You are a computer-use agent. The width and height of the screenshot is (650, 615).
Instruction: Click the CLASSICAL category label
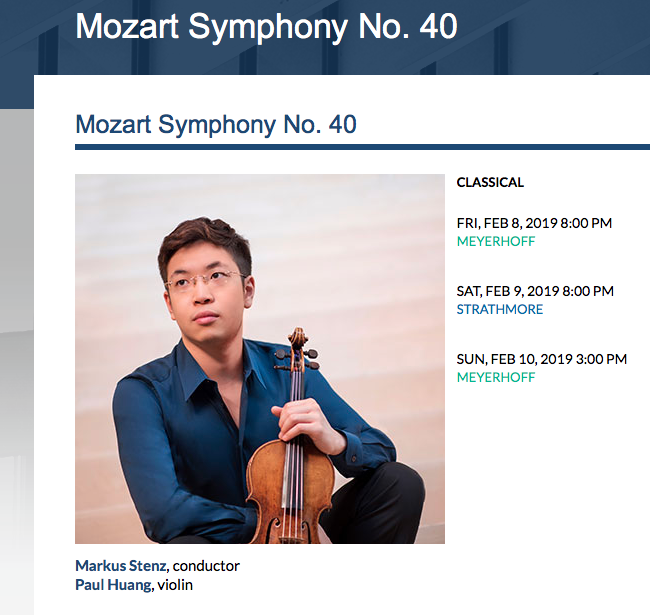[x=490, y=182]
